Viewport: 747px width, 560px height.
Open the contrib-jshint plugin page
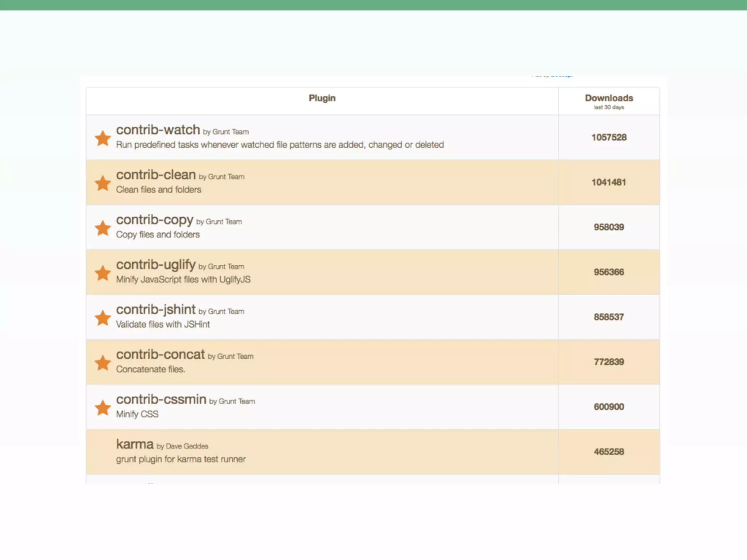pyautogui.click(x=156, y=309)
